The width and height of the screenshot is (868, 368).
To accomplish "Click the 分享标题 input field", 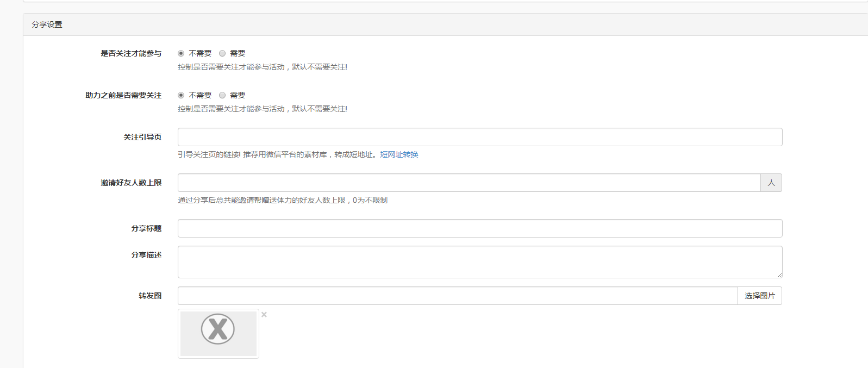I will (x=480, y=228).
